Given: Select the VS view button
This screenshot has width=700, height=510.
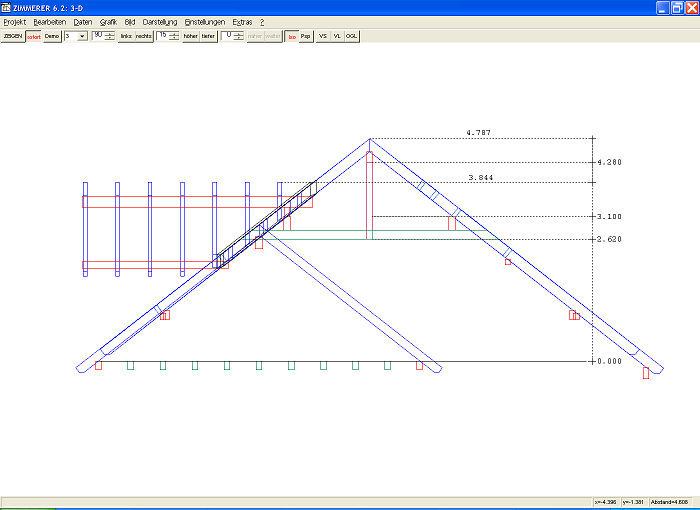Looking at the screenshot, I should pos(322,35).
